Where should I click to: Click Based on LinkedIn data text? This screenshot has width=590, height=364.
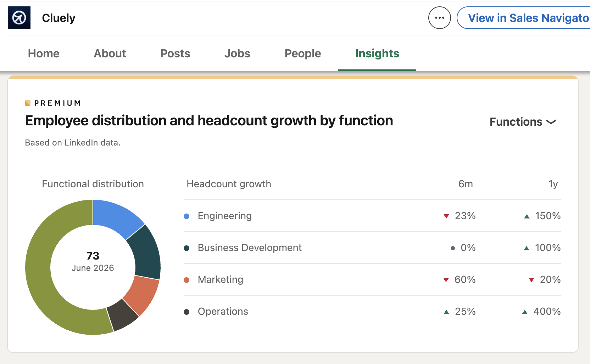73,143
